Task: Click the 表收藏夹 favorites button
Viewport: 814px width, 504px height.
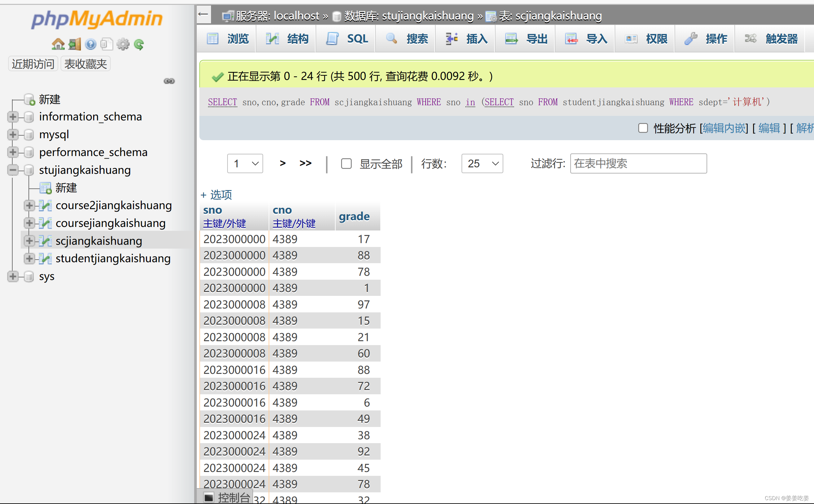Action: [85, 64]
